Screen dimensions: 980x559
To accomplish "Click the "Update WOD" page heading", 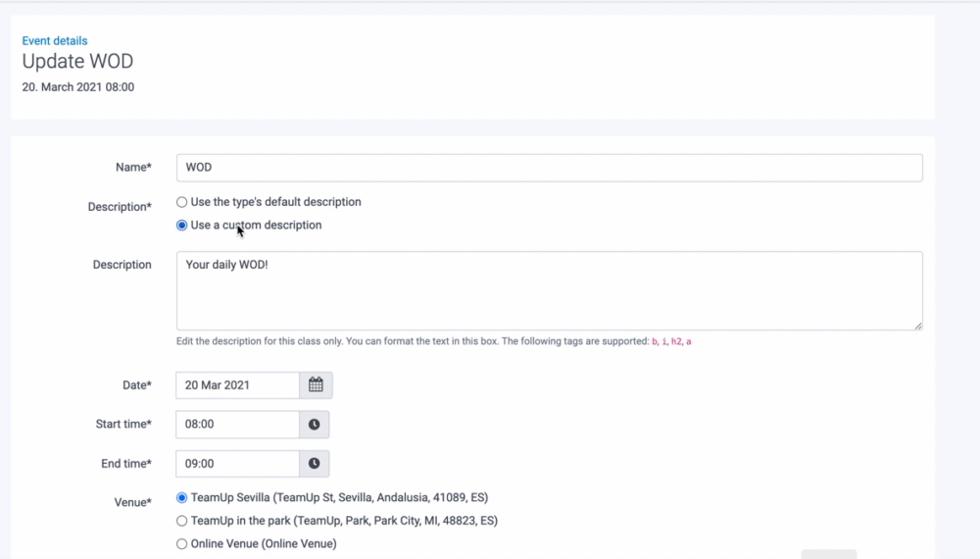I will [x=77, y=62].
